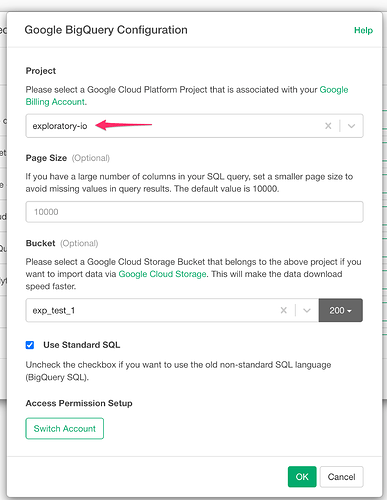Clear the exploratory-io project selection
The image size is (387, 500).
tap(328, 126)
